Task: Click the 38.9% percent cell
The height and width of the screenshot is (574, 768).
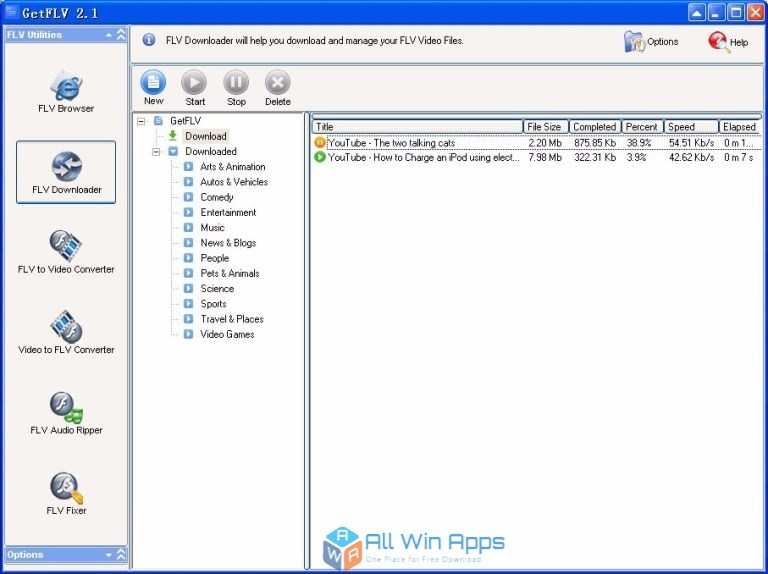Action: (639, 143)
